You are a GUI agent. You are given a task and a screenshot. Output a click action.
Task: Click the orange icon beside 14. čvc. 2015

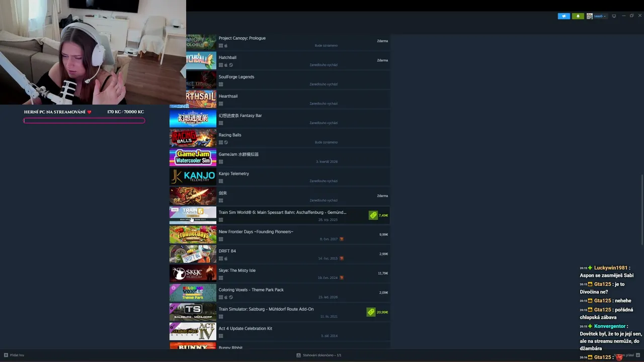tap(342, 258)
